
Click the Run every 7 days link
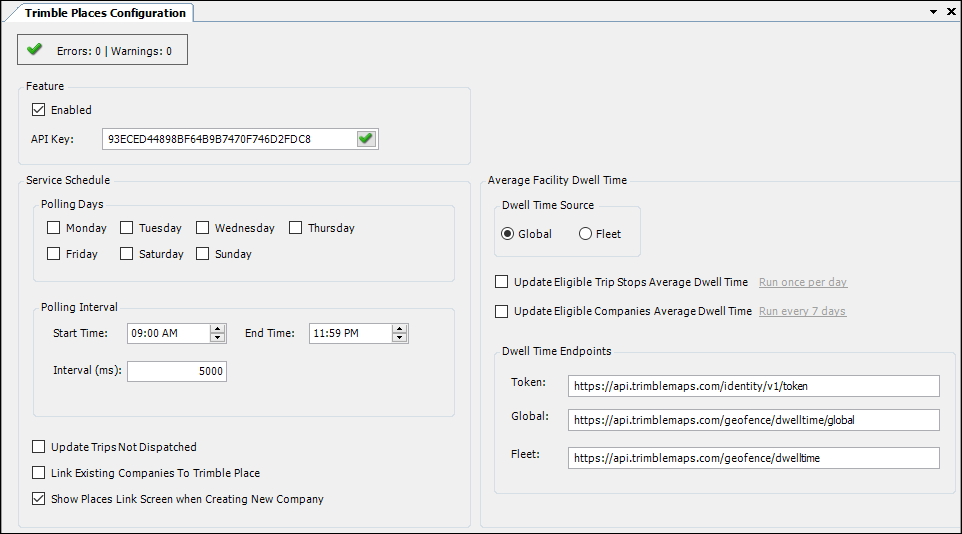[802, 311]
